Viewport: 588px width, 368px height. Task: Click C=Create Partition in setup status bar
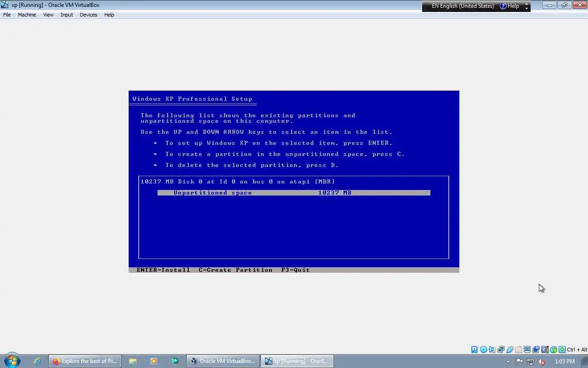[236, 270]
